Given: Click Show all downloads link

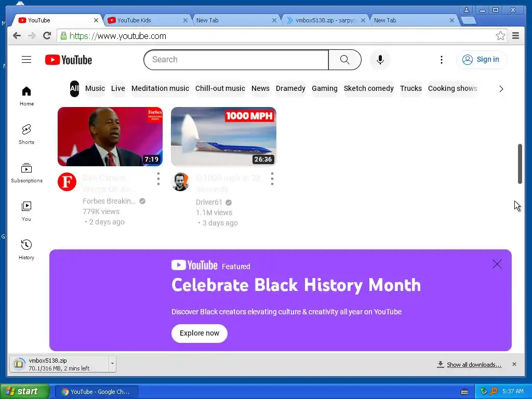Looking at the screenshot, I should pyautogui.click(x=474, y=364).
